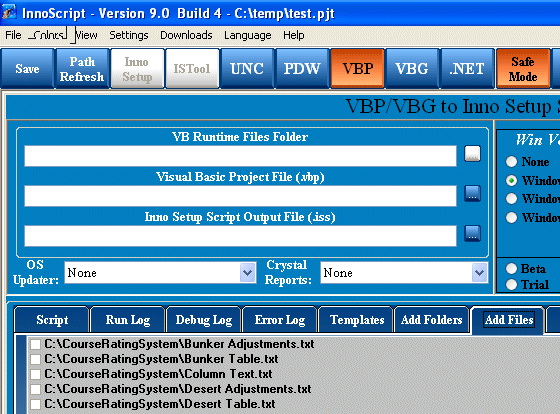Screen dimensions: 560x414
Task: Click the Visual Basic Project File text field
Action: coord(240,196)
